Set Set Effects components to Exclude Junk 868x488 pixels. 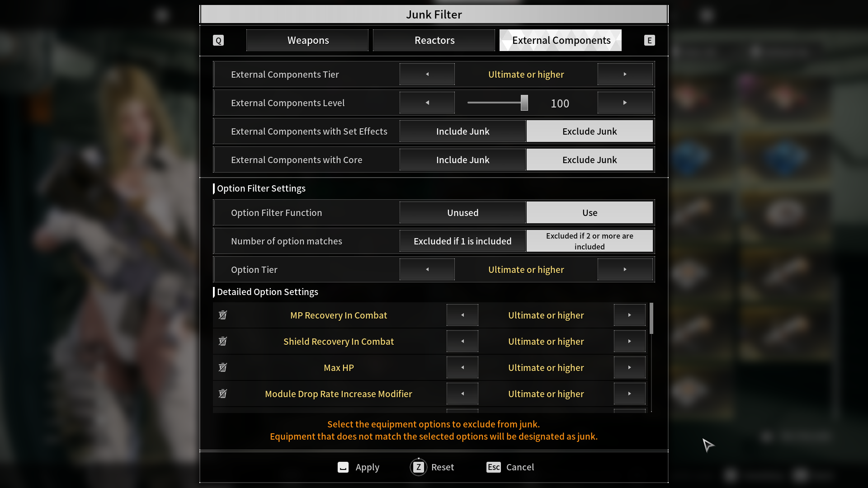[x=590, y=131]
